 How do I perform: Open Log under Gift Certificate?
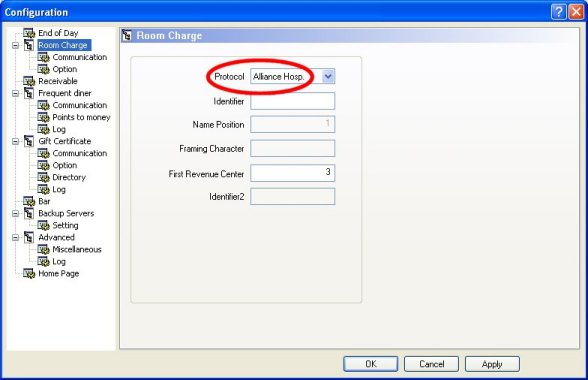click(59, 189)
